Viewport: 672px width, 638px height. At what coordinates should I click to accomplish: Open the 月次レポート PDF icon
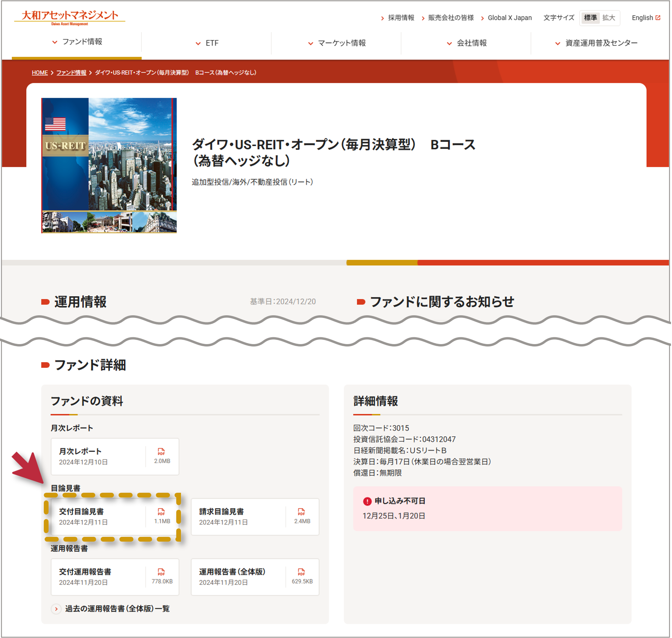(162, 452)
